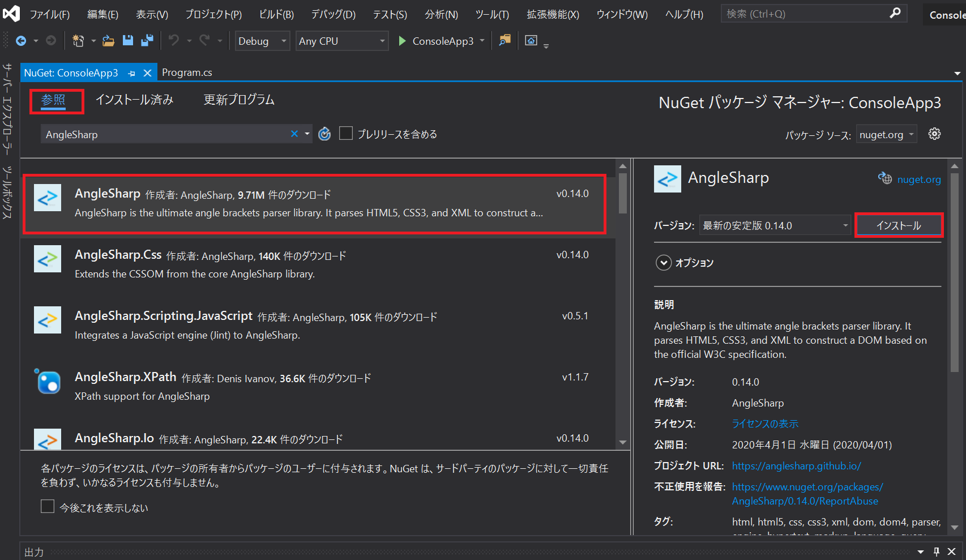Select the Installed (インストール済み) tab
The width and height of the screenshot is (966, 560).
pos(134,100)
